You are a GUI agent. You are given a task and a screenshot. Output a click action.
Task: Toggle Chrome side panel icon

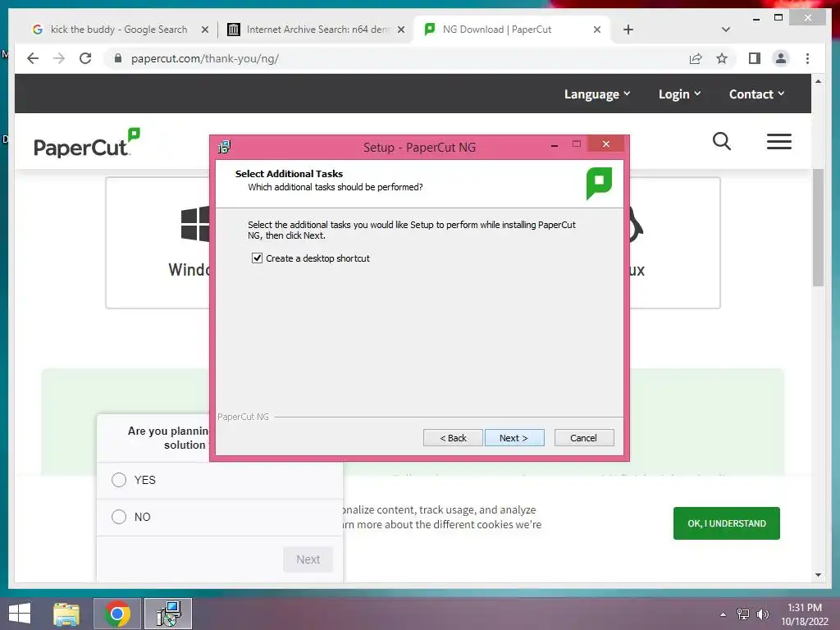tap(755, 58)
